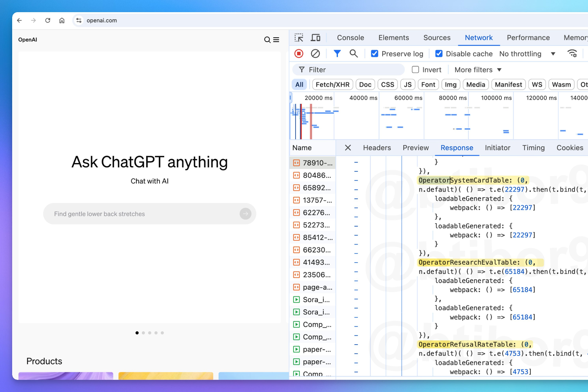Open the Preview tab
The height and width of the screenshot is (392, 588).
(x=416, y=148)
